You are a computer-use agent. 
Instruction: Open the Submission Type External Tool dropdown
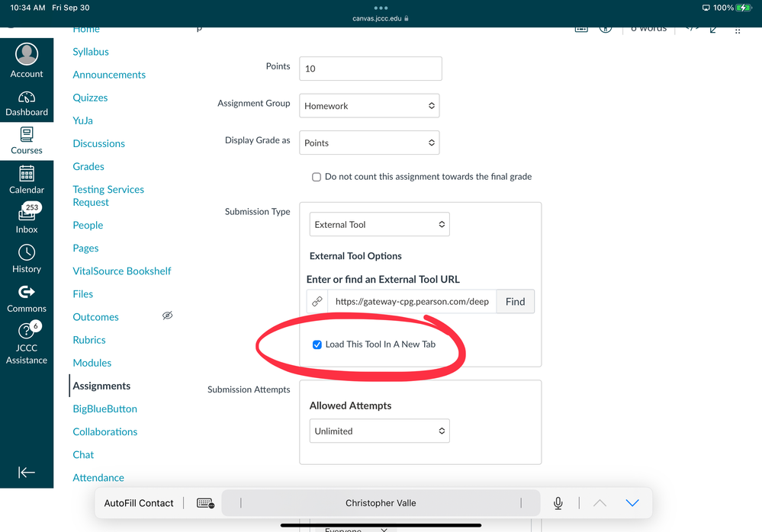(x=379, y=225)
